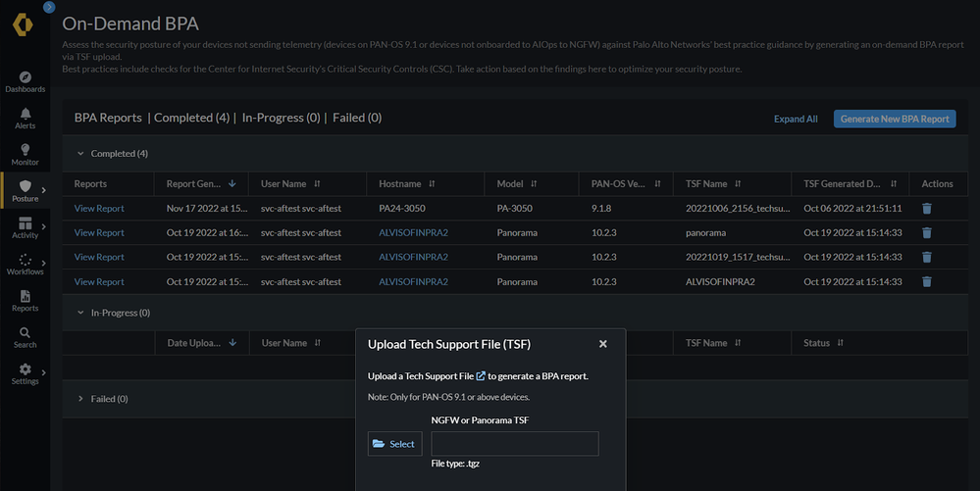Open Search from the sidebar
Viewport: 980px width, 491px height.
[25, 337]
